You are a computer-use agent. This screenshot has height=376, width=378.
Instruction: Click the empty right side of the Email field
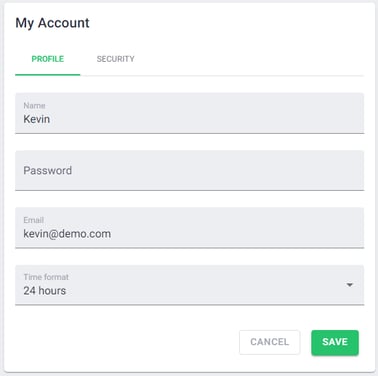267,228
